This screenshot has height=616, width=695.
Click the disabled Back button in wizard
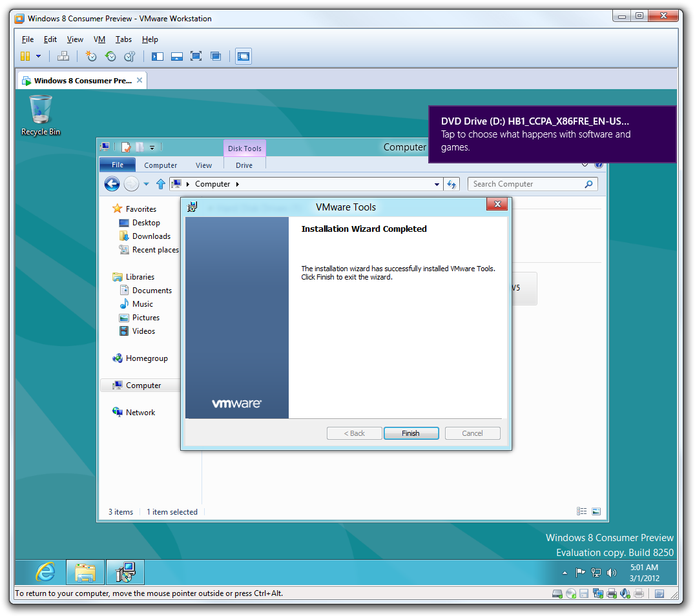[354, 433]
